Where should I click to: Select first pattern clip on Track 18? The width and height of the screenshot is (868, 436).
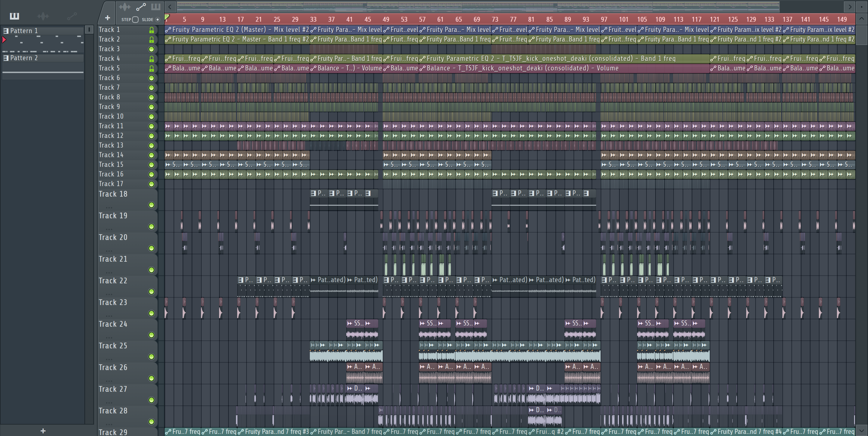(x=319, y=199)
